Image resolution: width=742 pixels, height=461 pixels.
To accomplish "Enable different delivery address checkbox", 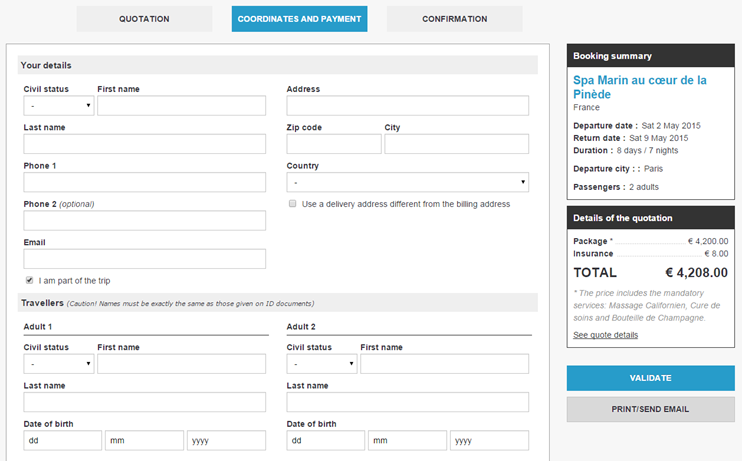I will click(292, 204).
